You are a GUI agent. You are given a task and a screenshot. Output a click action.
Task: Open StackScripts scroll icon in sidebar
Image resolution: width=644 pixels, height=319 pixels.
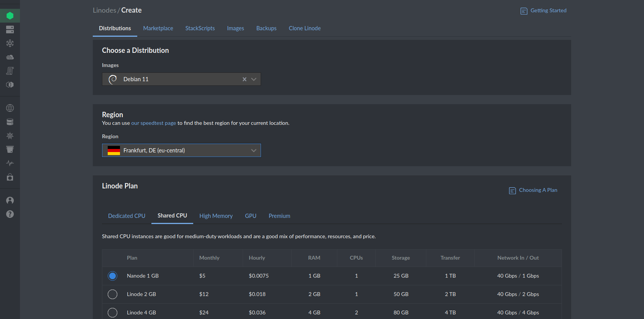coord(10,71)
